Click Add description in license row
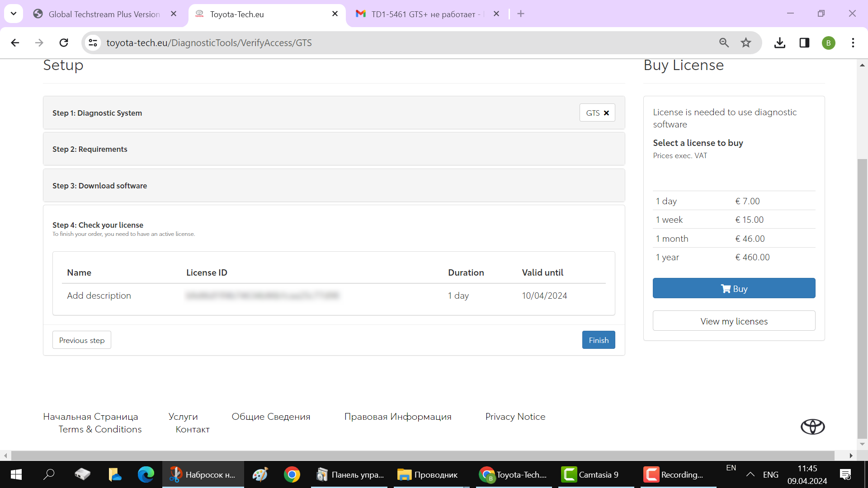The image size is (868, 488). click(99, 296)
